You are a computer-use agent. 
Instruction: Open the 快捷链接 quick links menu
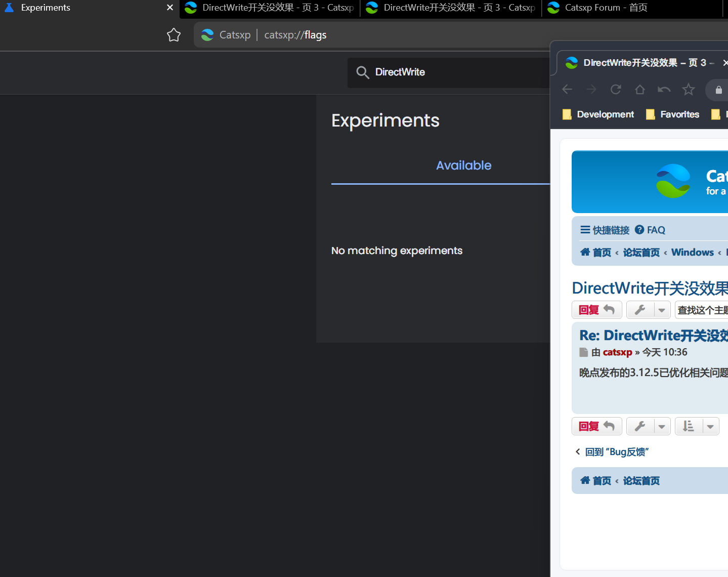(605, 230)
